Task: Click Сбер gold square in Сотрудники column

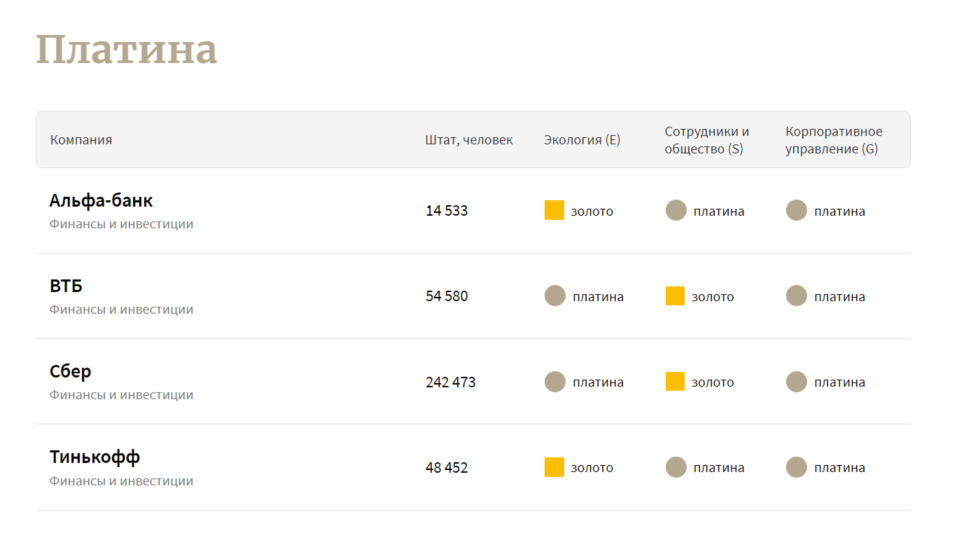Action: [675, 381]
